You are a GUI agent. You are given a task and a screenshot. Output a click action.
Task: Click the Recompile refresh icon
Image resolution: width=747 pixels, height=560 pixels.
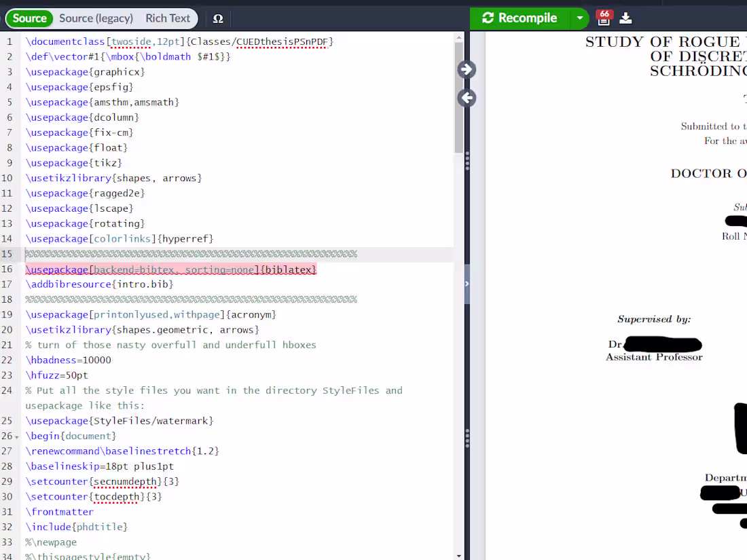[x=488, y=18]
